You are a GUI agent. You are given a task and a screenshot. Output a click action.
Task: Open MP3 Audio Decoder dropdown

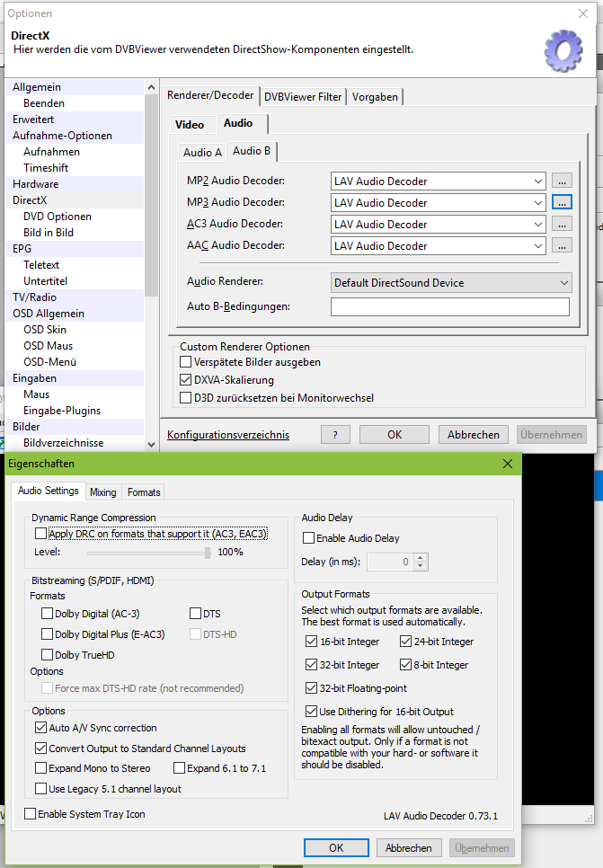439,202
